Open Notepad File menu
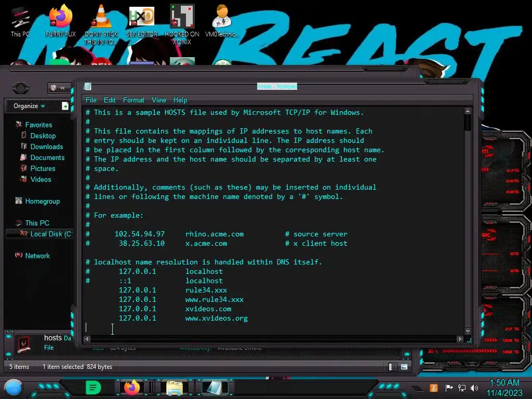This screenshot has width=532, height=399. tap(91, 100)
